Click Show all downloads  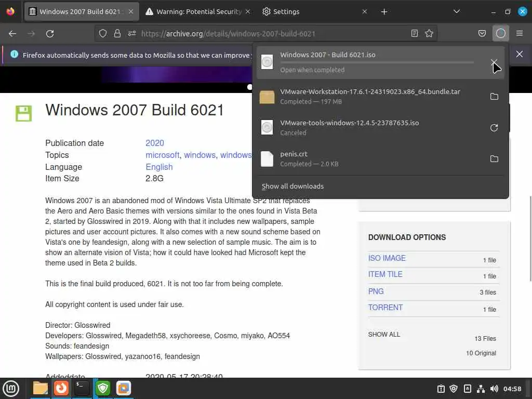pos(293,187)
